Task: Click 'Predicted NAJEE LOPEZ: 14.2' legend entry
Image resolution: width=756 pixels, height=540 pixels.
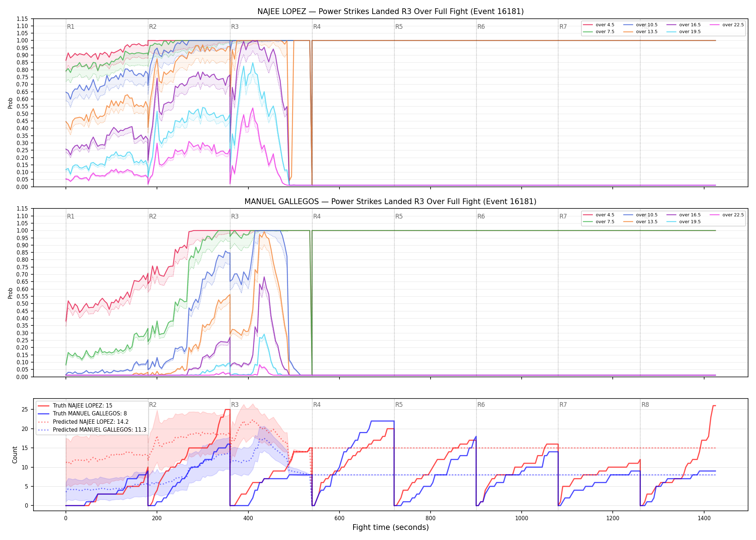Action: pos(83,422)
